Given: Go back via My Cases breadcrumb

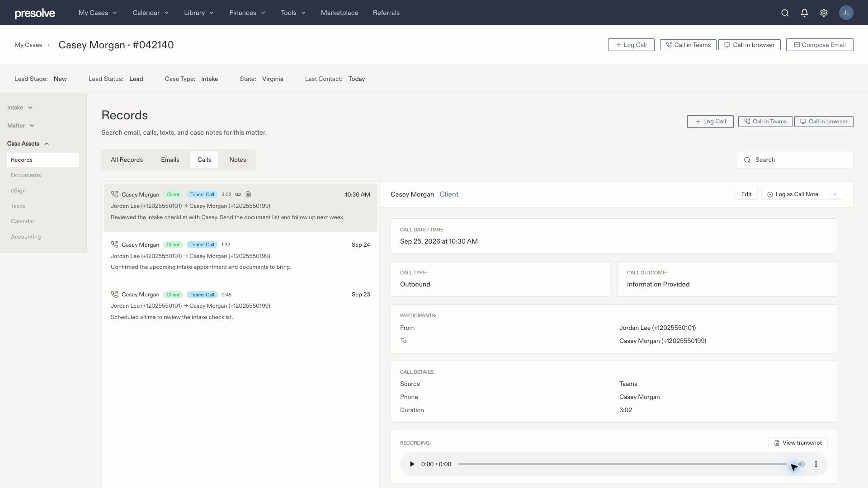Looking at the screenshot, I should coord(28,45).
